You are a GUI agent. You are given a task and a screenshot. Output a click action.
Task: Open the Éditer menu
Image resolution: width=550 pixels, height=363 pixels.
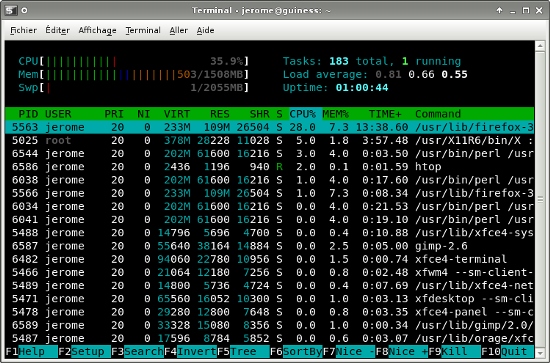click(58, 31)
